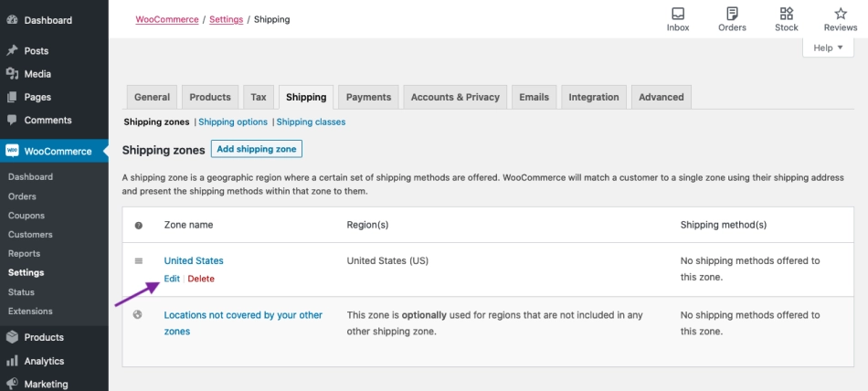Click the Analytics bar chart icon

12,361
